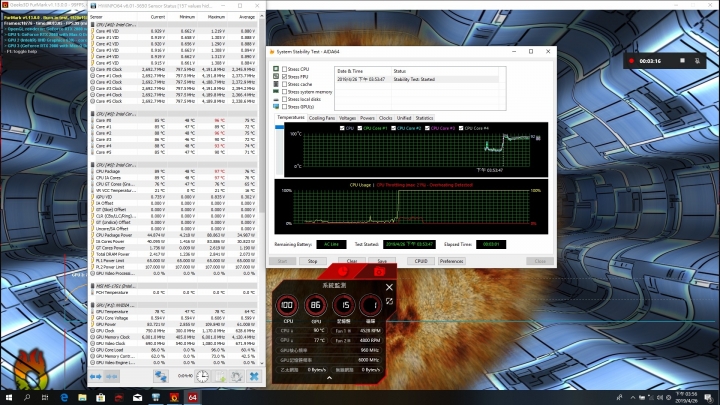The image size is (720, 405).
Task: Click the Save button in AIDA64
Action: pos(382,261)
